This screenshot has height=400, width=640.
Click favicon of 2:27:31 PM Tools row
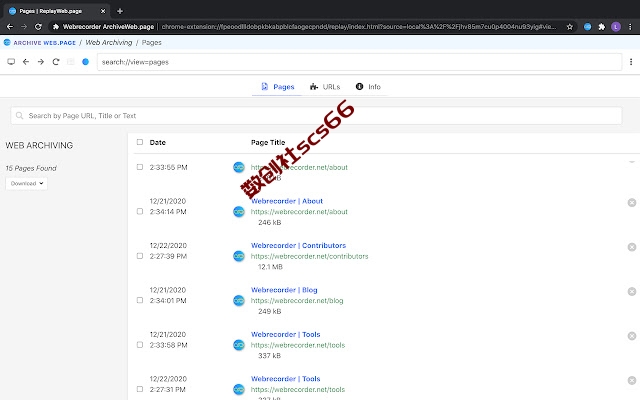(x=239, y=389)
